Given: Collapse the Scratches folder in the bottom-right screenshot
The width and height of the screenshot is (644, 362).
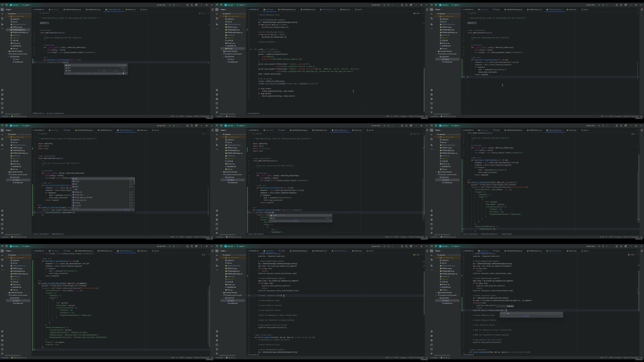Looking at the screenshot, I should 439,298.
